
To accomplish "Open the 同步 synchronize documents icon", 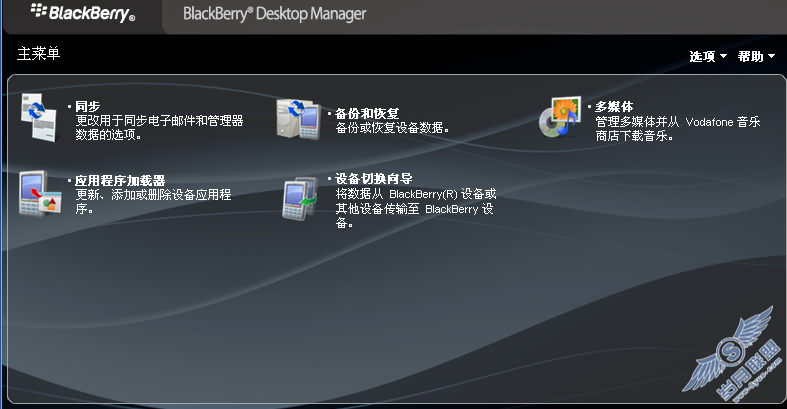I will [39, 117].
